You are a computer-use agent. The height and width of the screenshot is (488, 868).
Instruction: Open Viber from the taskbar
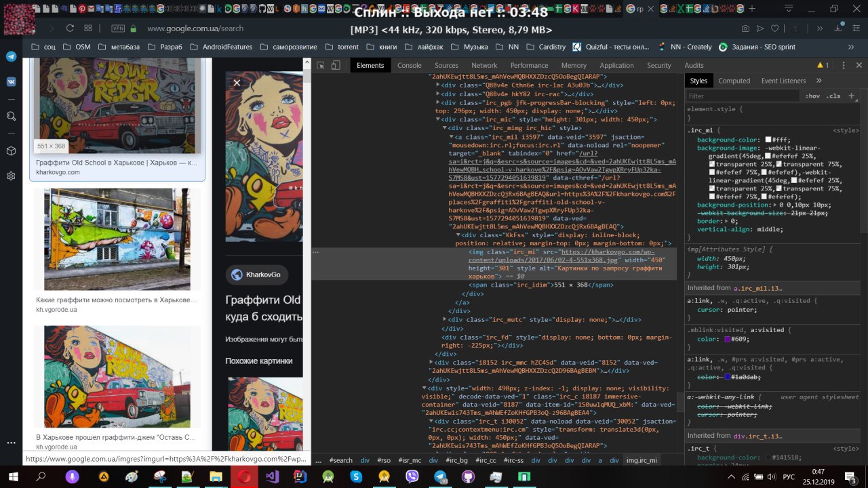click(412, 476)
